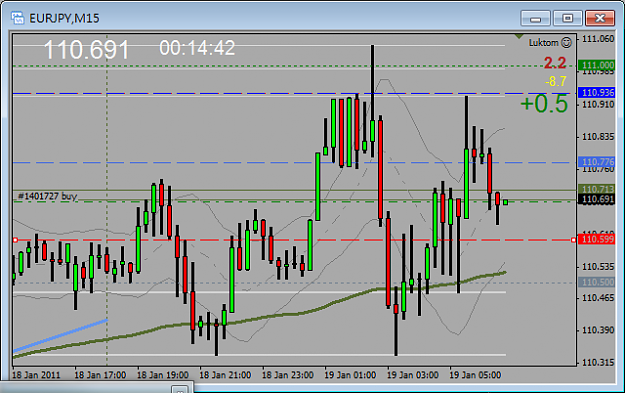Click the light blue trendline segment at bottom left
Viewport: 625px width, 393px height.
click(60, 336)
